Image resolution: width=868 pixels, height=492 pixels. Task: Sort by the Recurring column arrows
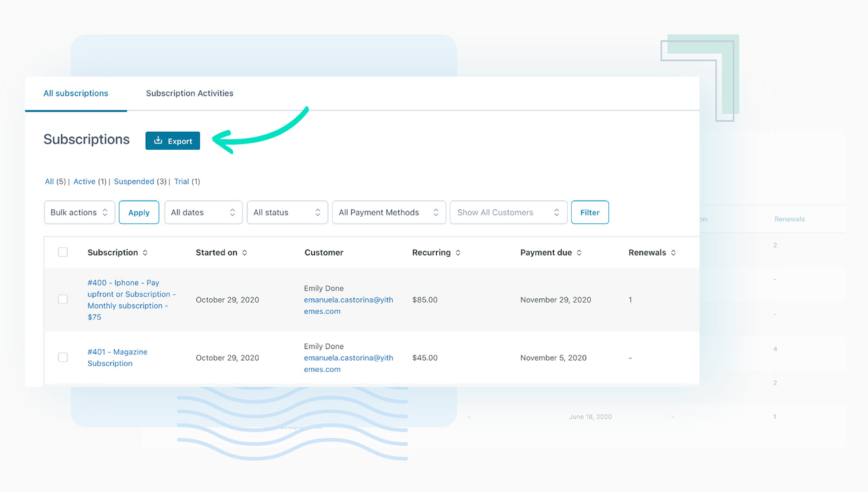click(457, 253)
